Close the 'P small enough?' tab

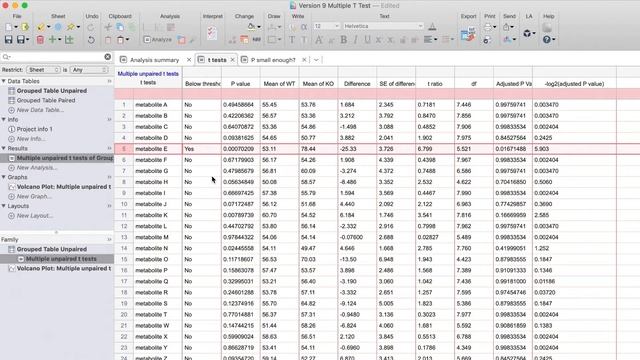pyautogui.click(x=304, y=60)
